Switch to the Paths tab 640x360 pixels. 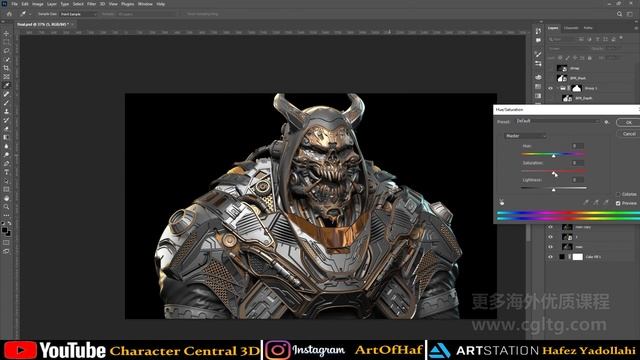click(588, 28)
